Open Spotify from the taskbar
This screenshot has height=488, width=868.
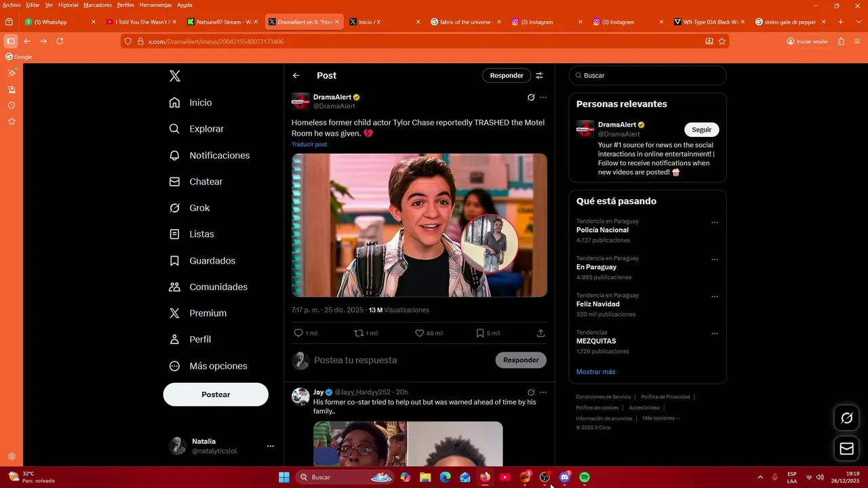(585, 477)
